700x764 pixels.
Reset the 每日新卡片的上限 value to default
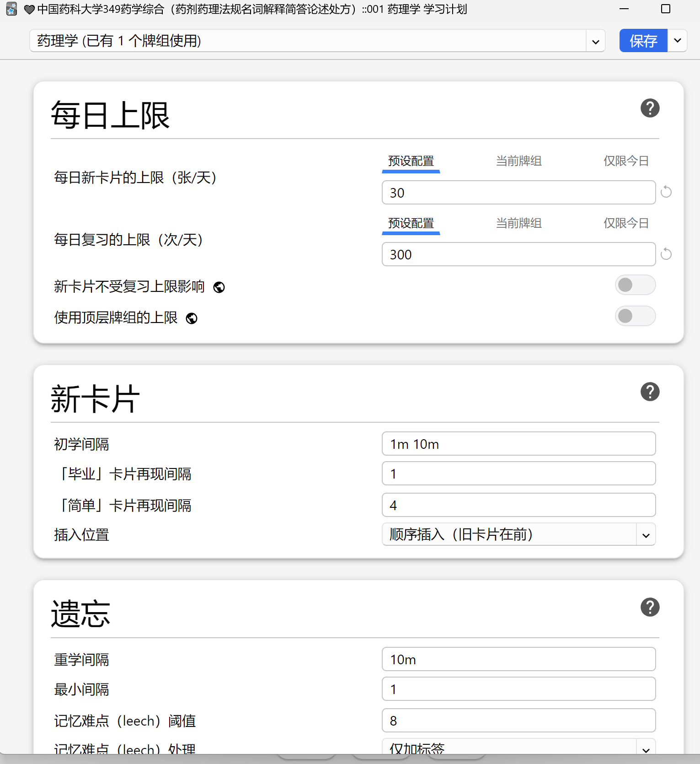point(666,192)
